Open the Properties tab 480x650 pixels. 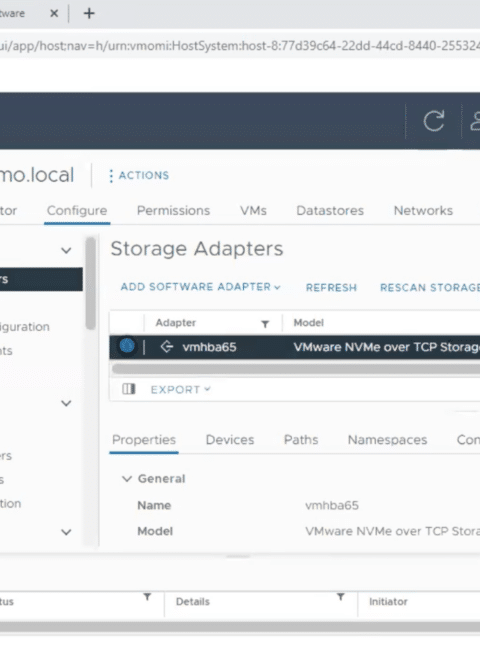coord(144,440)
